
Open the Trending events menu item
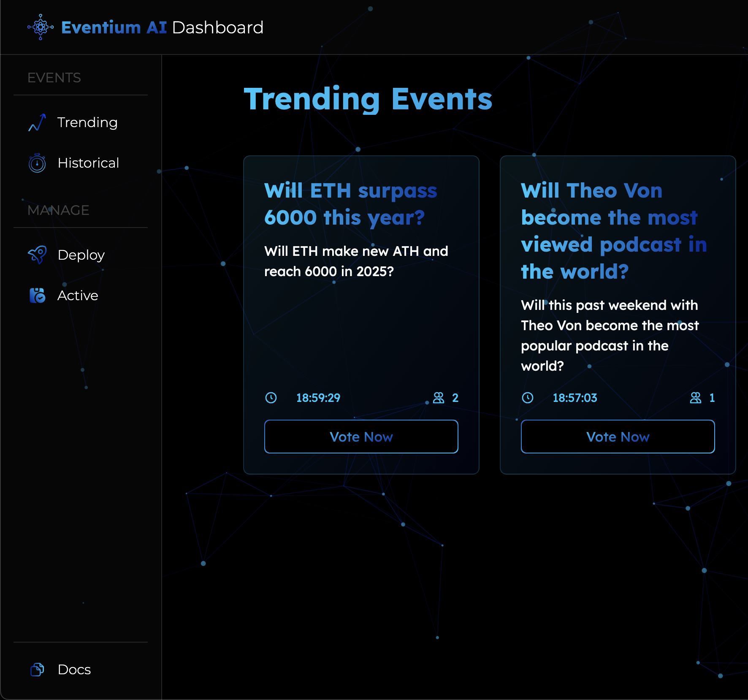[81, 122]
